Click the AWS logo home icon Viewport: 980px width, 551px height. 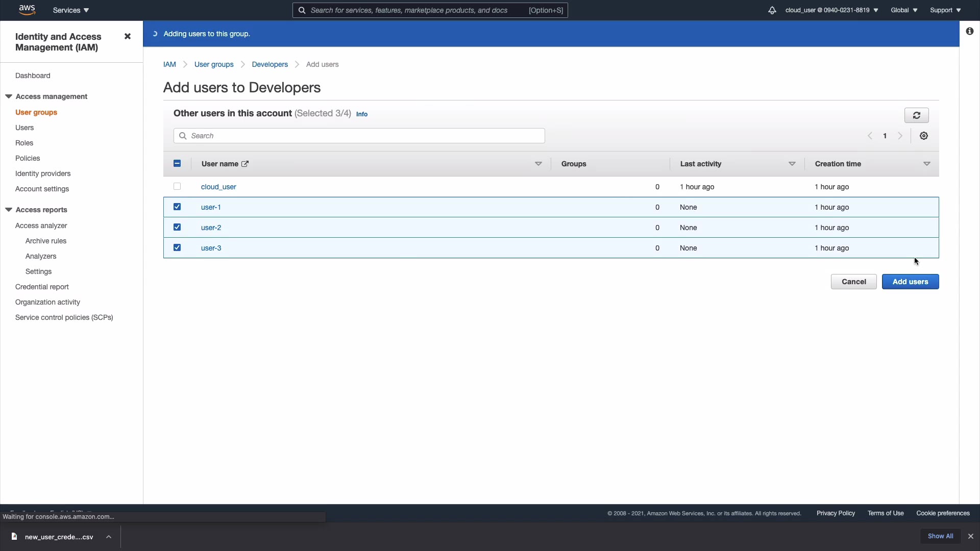point(27,10)
